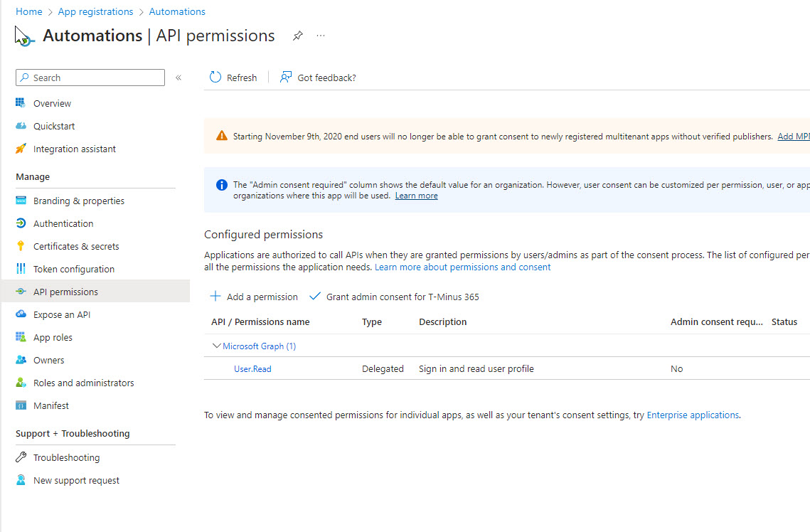
Task: Open the User.Read permission link
Action: point(252,369)
